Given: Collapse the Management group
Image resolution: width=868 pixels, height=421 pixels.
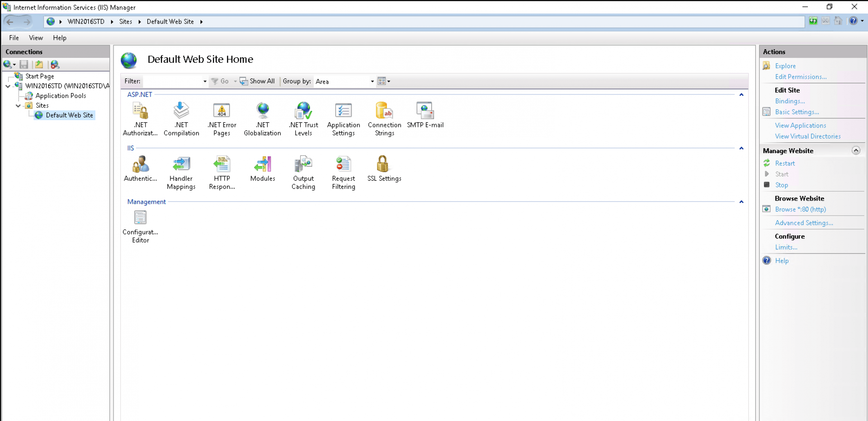Looking at the screenshot, I should pos(741,202).
